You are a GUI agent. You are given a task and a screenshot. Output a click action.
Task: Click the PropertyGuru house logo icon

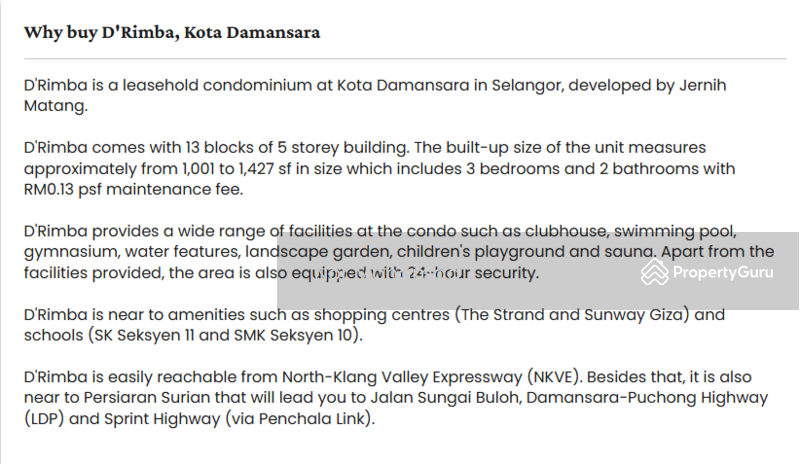655,272
